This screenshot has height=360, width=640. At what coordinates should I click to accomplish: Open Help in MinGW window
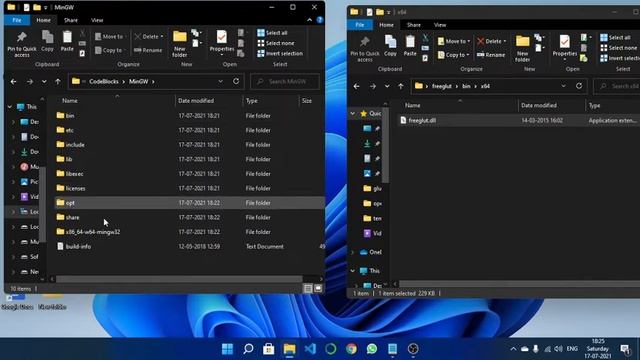pos(320,20)
